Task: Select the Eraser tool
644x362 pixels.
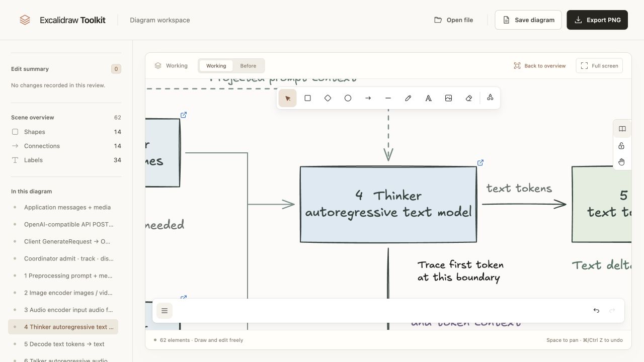Action: pyautogui.click(x=469, y=98)
